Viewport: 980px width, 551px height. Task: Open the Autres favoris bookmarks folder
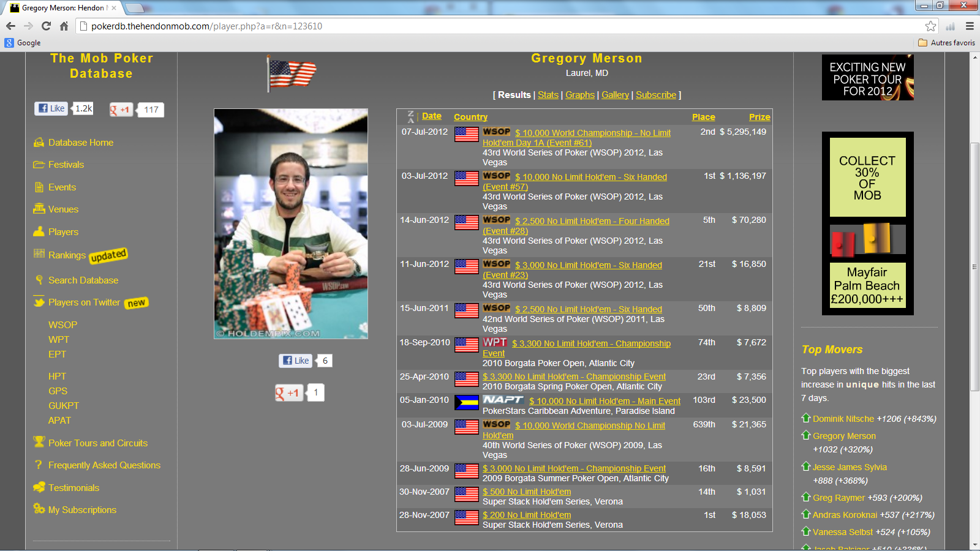[947, 43]
